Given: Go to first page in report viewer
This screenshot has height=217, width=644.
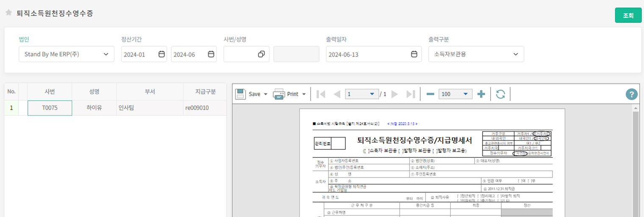Looking at the screenshot, I should point(321,94).
